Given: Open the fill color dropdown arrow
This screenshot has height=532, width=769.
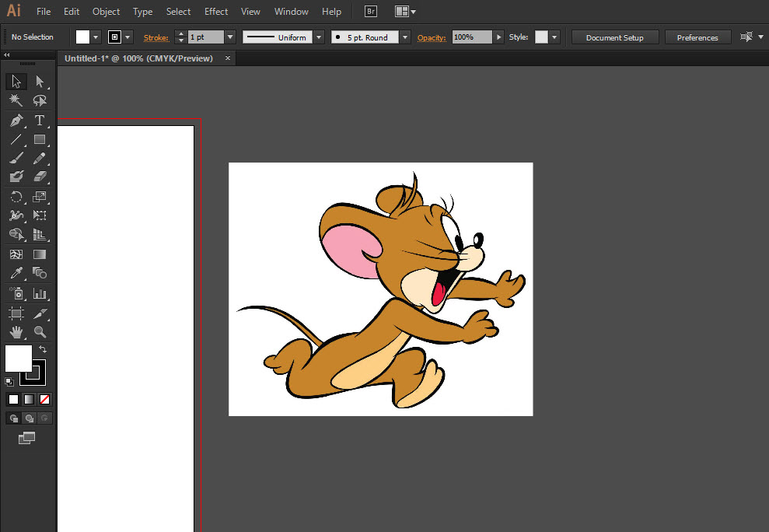Looking at the screenshot, I should tap(96, 37).
